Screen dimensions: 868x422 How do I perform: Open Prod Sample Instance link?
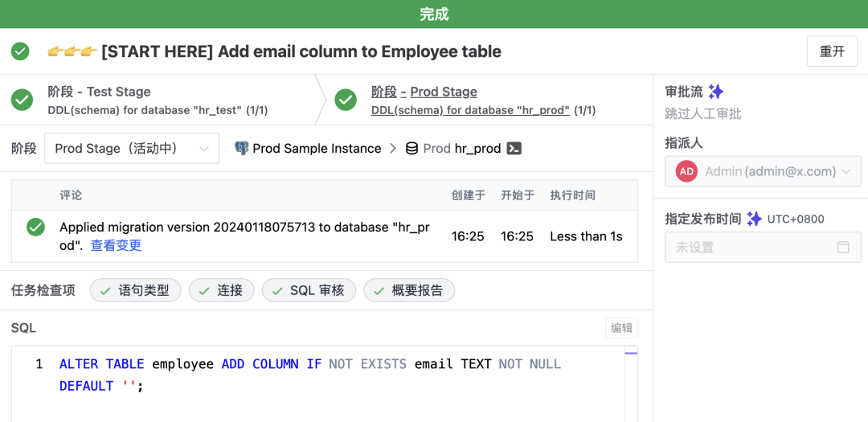[x=317, y=149]
